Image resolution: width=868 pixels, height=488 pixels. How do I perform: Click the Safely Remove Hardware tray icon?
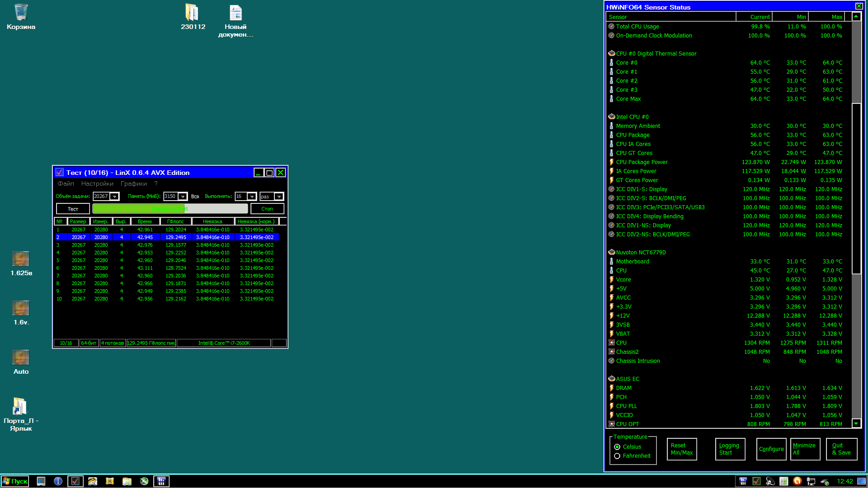point(825,481)
